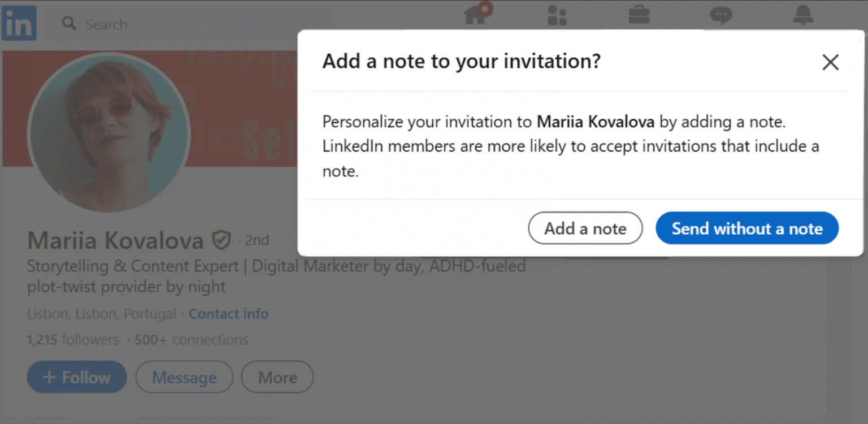Click the Jobs briefcase icon

(x=639, y=16)
